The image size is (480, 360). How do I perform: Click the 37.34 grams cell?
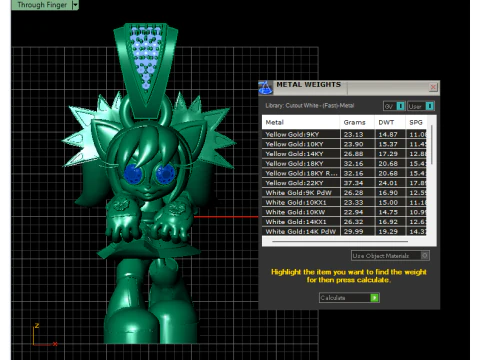pos(357,183)
